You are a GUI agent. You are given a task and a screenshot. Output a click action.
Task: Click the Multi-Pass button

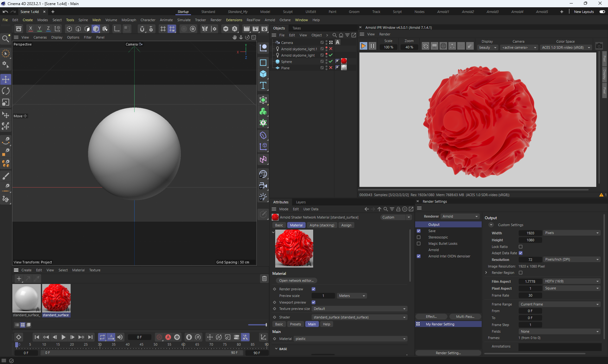point(465,317)
